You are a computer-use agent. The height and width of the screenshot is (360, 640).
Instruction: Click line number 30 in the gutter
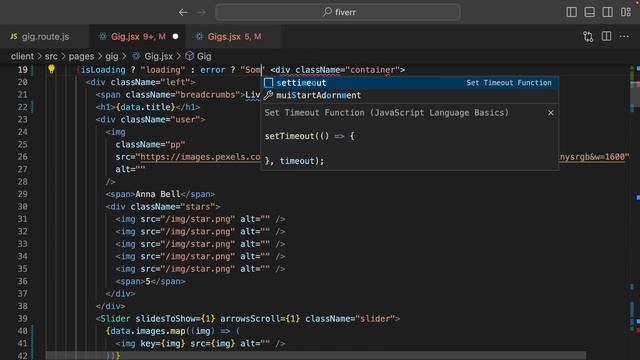coord(22,207)
